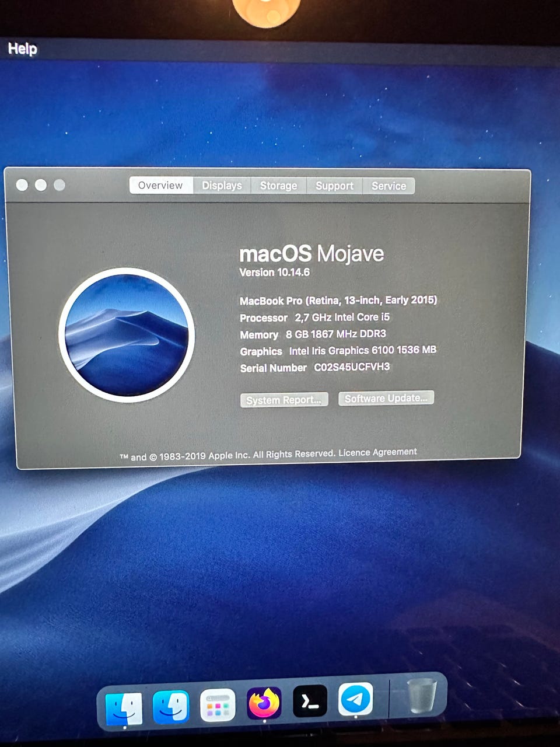
Task: Switch to the Displays tab
Action: pos(222,186)
